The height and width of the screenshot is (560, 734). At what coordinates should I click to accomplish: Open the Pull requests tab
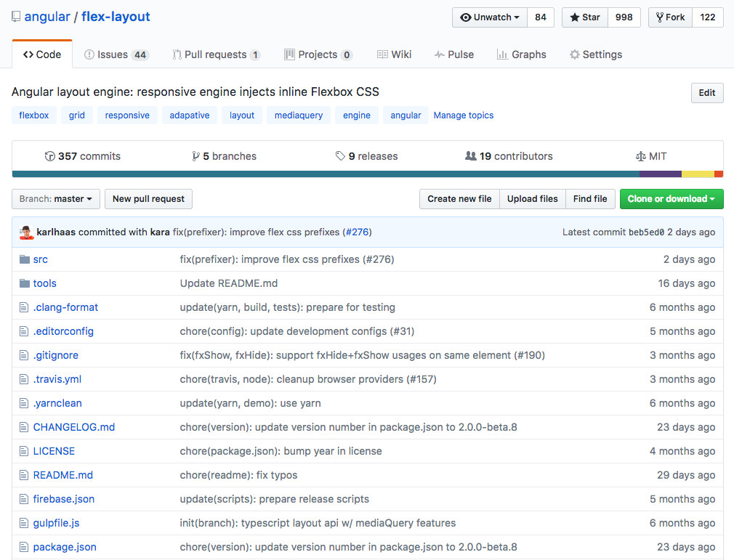tap(217, 54)
